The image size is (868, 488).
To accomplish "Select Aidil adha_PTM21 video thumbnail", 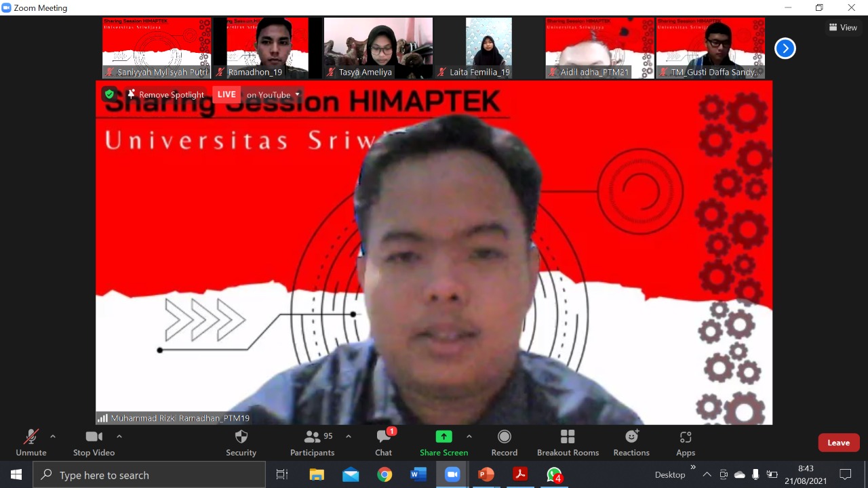I will pyautogui.click(x=599, y=48).
